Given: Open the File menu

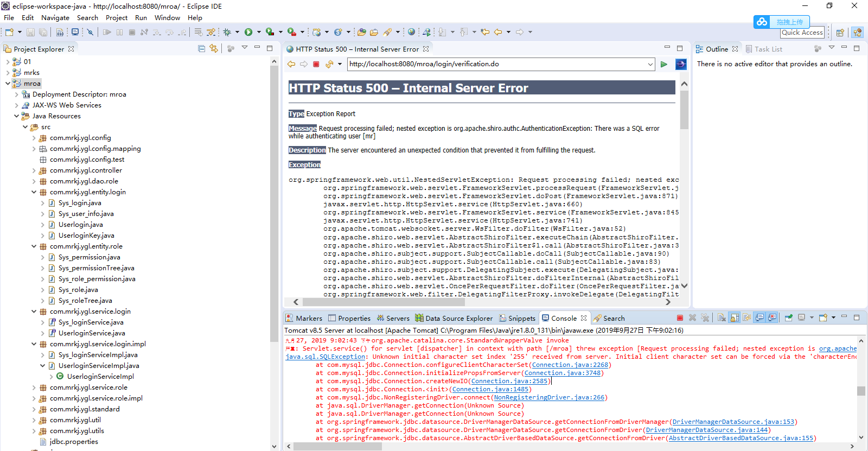Looking at the screenshot, I should (x=9, y=17).
